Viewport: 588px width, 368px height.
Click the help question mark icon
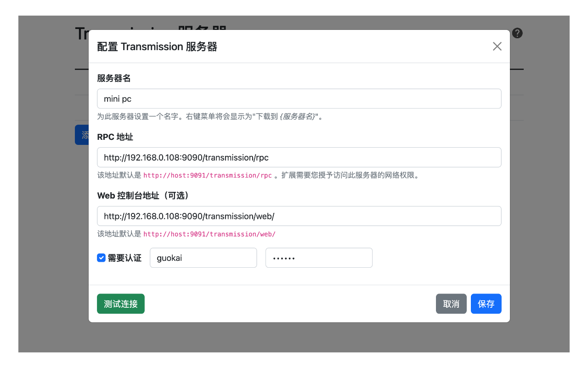tap(517, 33)
